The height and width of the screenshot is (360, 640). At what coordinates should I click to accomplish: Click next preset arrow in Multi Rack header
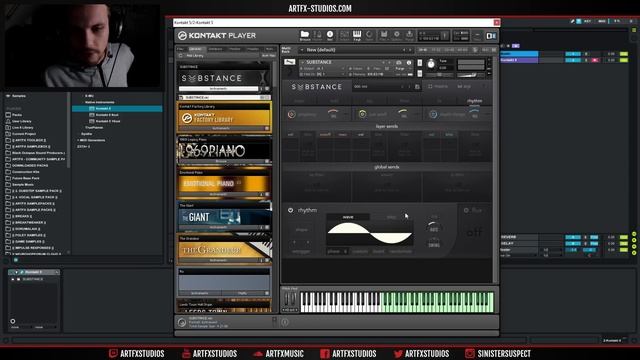410,50
